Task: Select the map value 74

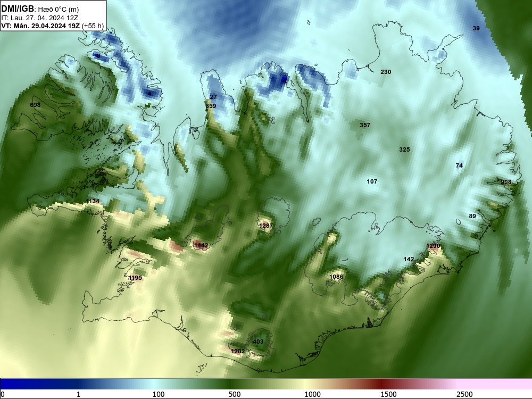Action: click(x=459, y=165)
